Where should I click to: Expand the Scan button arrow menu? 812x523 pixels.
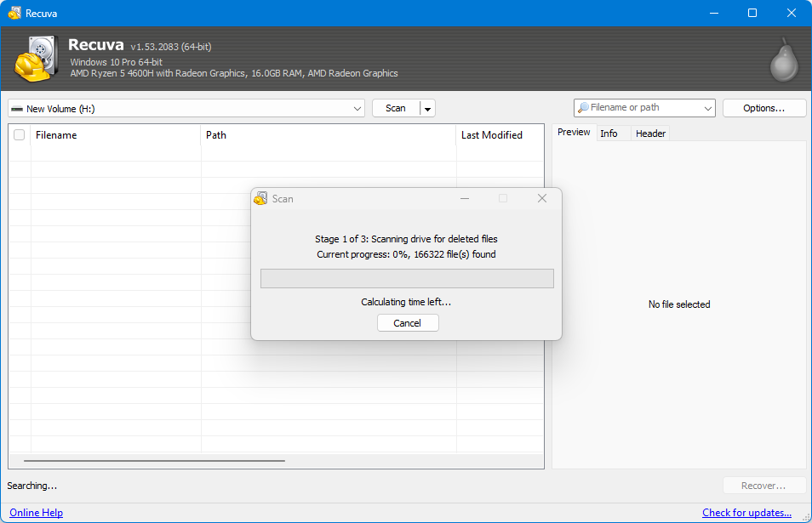pyautogui.click(x=428, y=109)
